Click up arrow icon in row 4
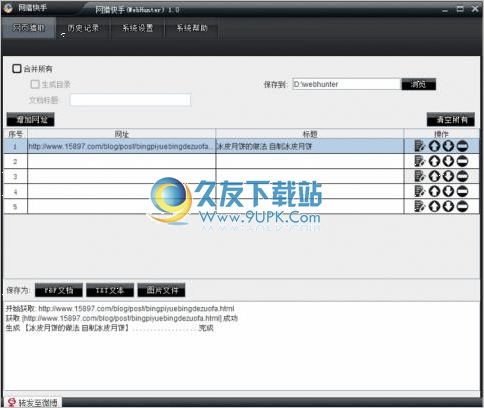 [x=434, y=191]
